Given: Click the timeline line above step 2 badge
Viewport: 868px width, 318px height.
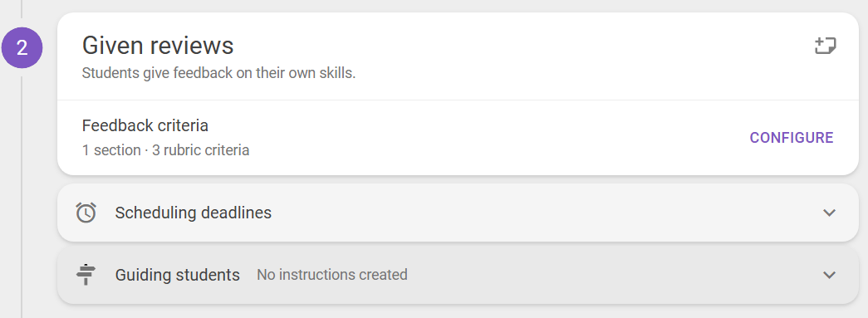Looking at the screenshot, I should coord(22,8).
